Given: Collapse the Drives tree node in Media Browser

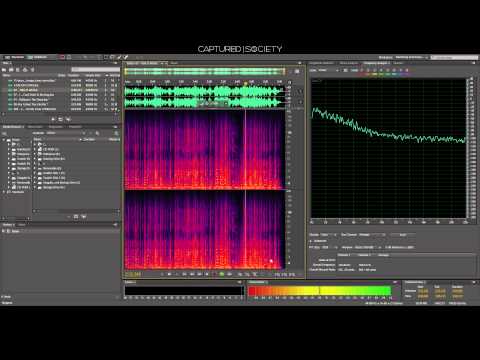Looking at the screenshot, I should (x=4, y=140).
